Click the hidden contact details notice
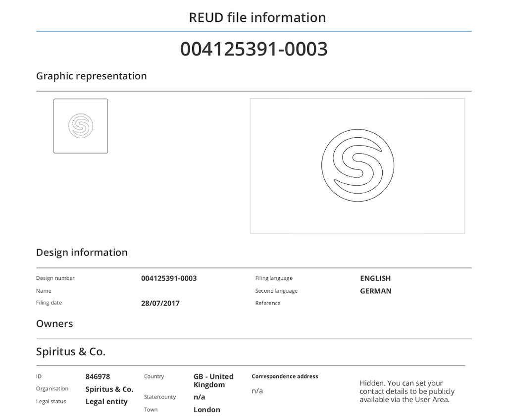The height and width of the screenshot is (420, 507). (x=406, y=391)
